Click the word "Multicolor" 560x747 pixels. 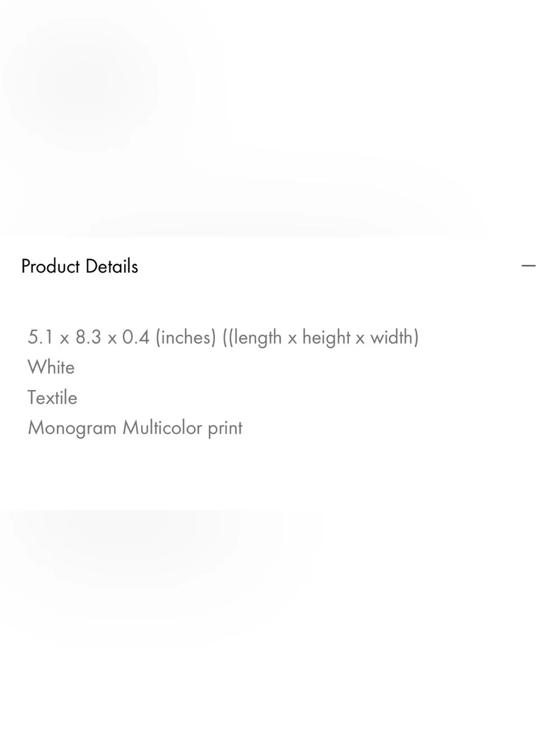click(162, 428)
